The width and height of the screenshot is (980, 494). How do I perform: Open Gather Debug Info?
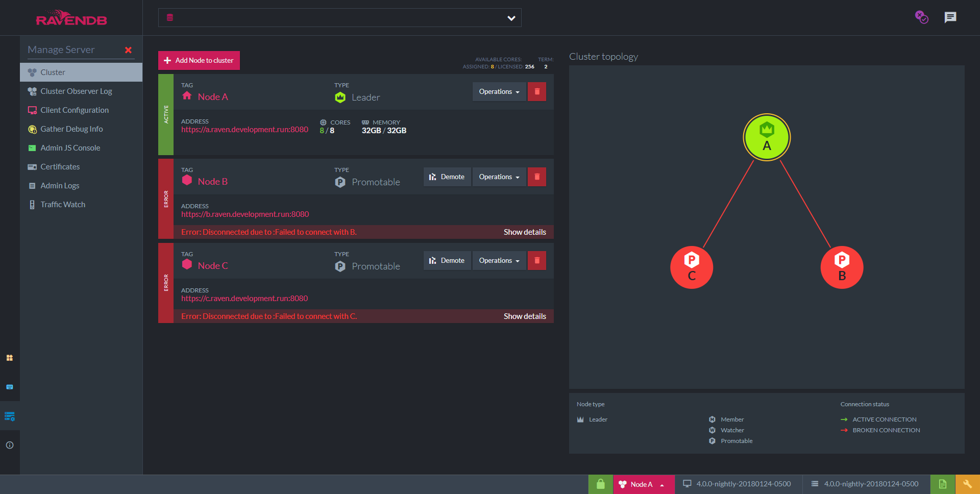[81, 129]
